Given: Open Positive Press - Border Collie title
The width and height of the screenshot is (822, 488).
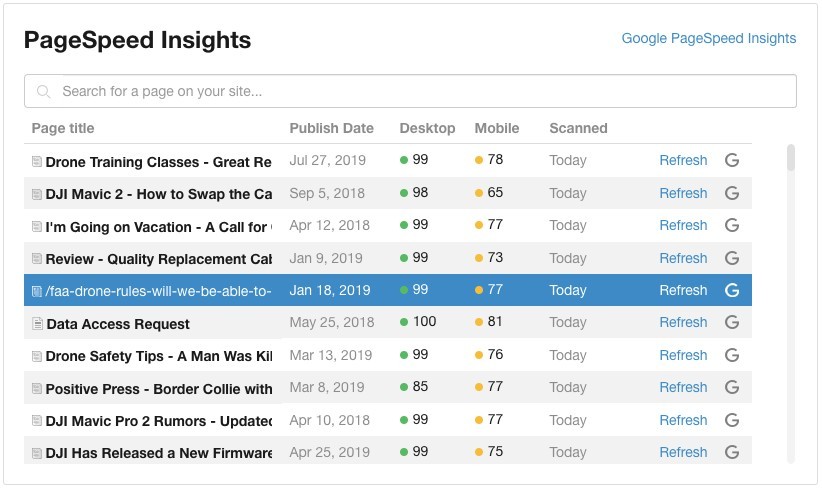Looking at the screenshot, I should (x=158, y=389).
